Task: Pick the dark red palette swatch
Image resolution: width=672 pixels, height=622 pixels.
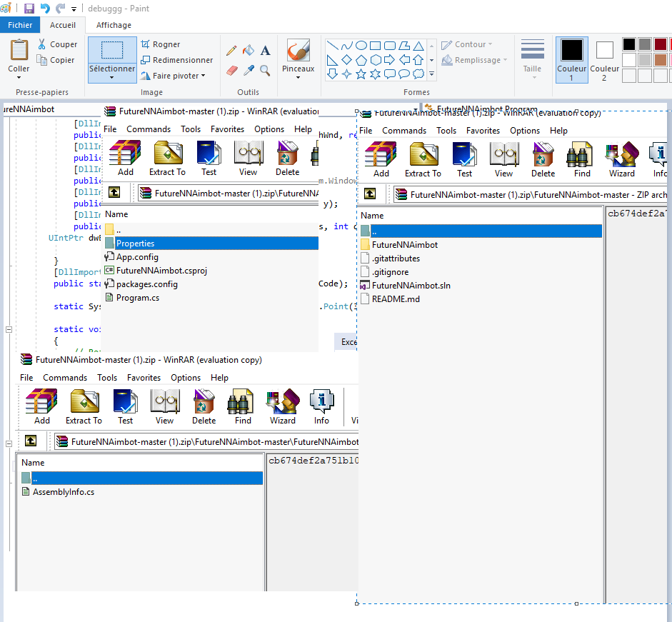Action: pyautogui.click(x=661, y=44)
